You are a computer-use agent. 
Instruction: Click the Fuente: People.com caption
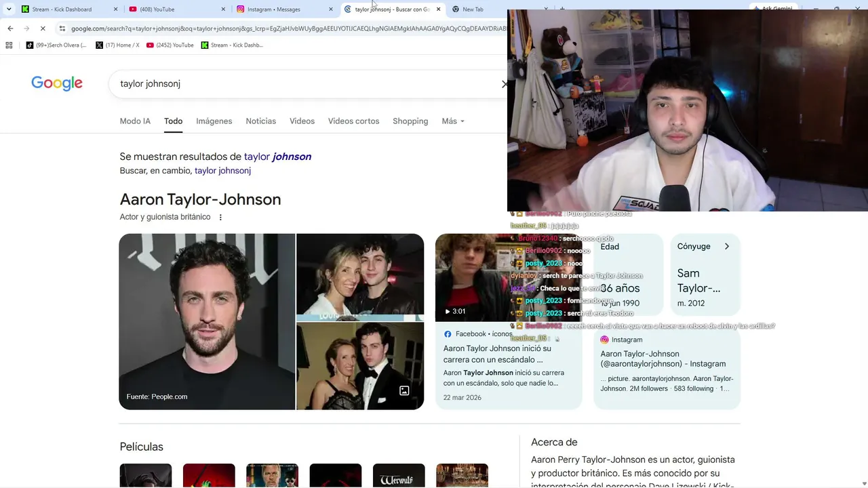pyautogui.click(x=157, y=396)
